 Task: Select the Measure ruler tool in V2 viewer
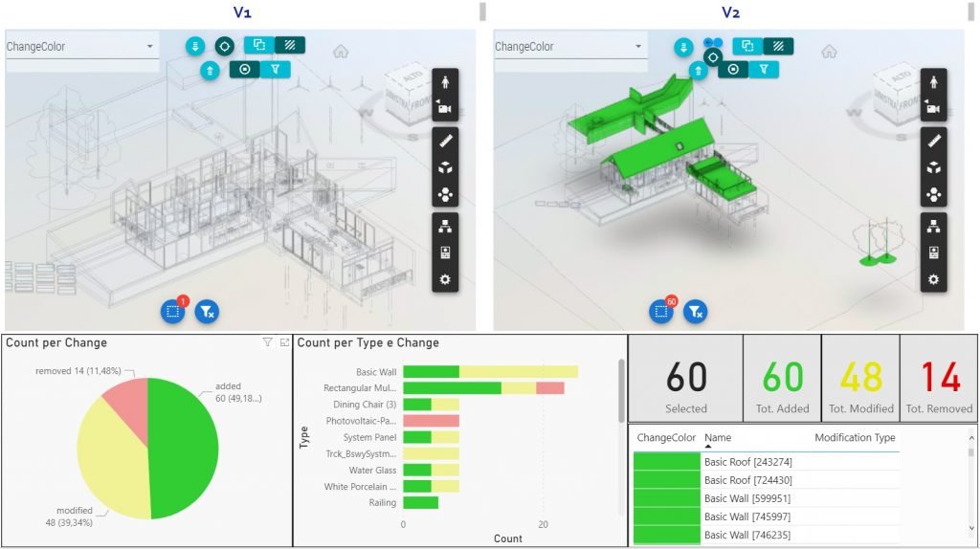934,141
